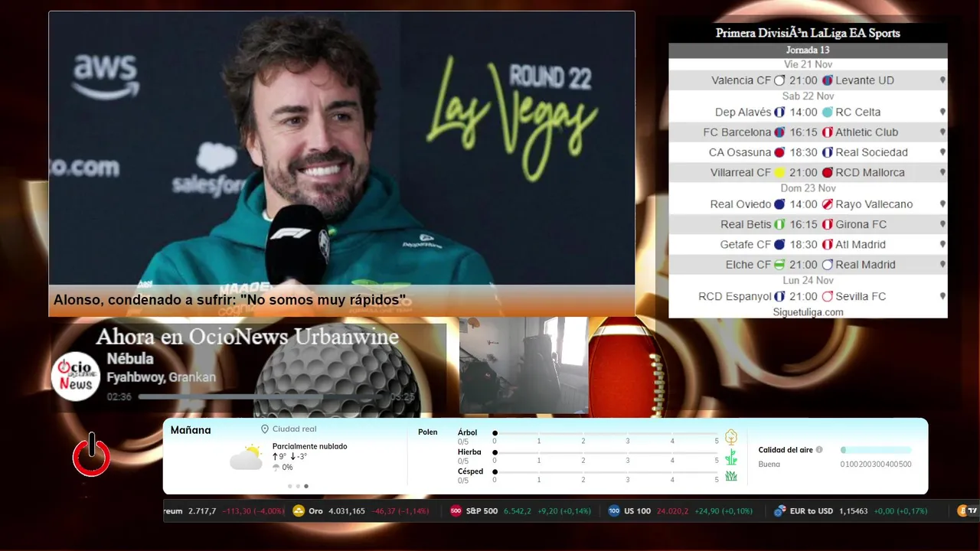Viewport: 980px width, 551px height.
Task: Click the Nébula song title
Action: [x=130, y=358]
